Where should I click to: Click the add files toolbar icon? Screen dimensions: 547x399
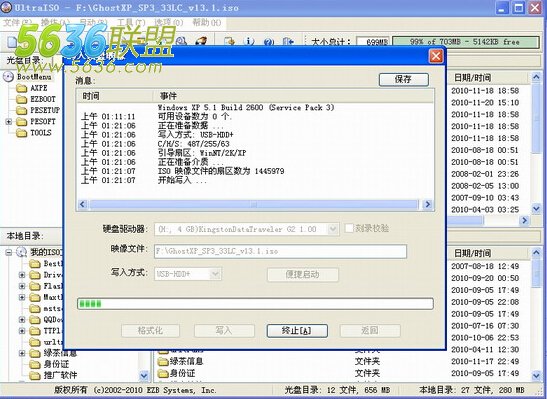pyautogui.click(x=229, y=42)
